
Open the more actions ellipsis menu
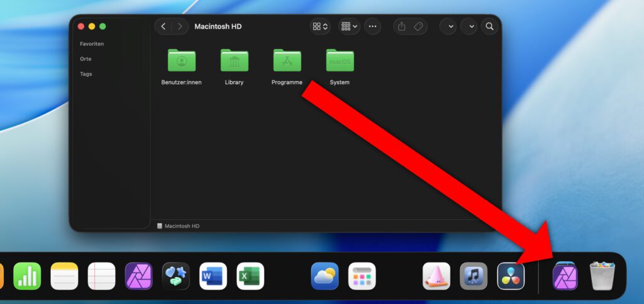pyautogui.click(x=373, y=26)
